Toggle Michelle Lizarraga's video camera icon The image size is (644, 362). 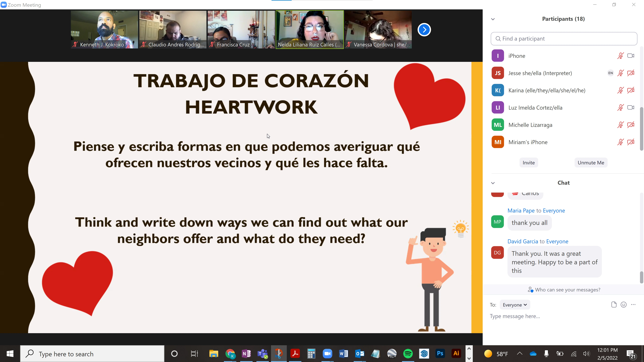(631, 125)
